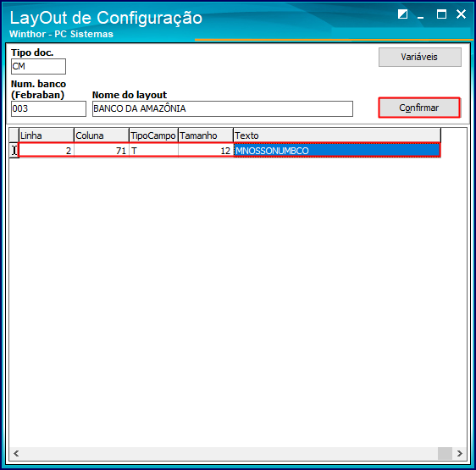Click the horizontal scrollbar thumb
476x470 pixels.
tap(445, 453)
